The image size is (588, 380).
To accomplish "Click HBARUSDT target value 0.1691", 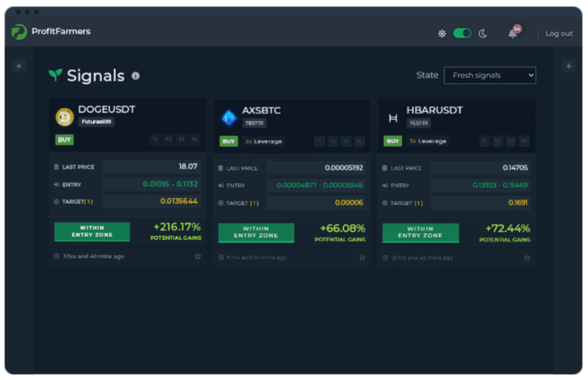I will pos(518,203).
